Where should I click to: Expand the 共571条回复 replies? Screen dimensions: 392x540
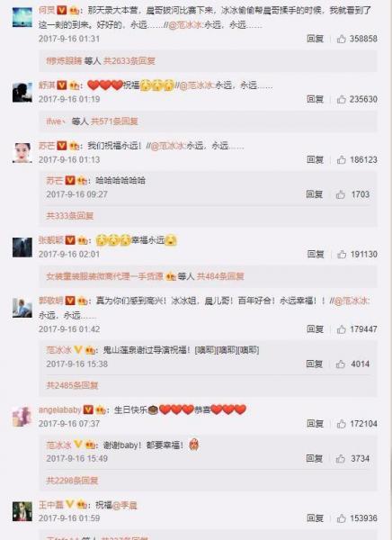[x=114, y=121]
